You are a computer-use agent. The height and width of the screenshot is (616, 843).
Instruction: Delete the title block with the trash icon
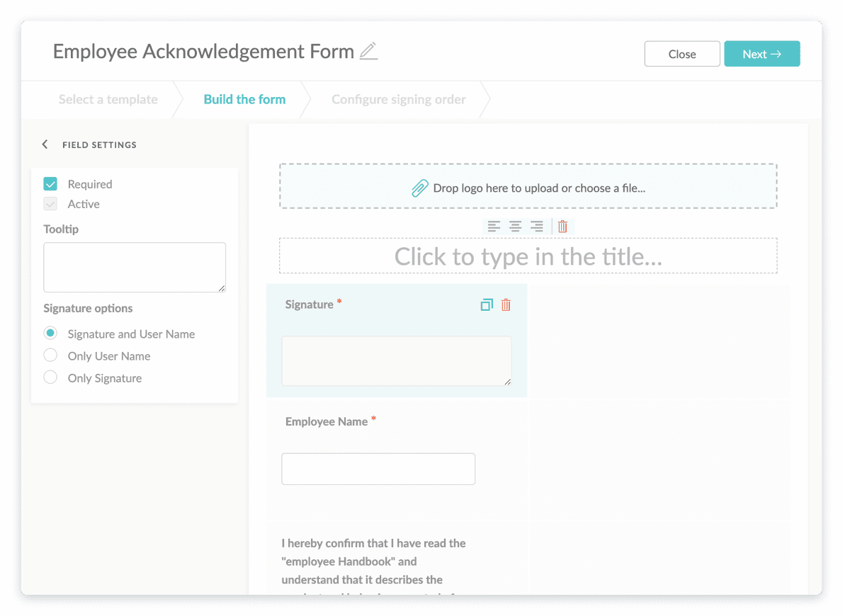coord(562,226)
